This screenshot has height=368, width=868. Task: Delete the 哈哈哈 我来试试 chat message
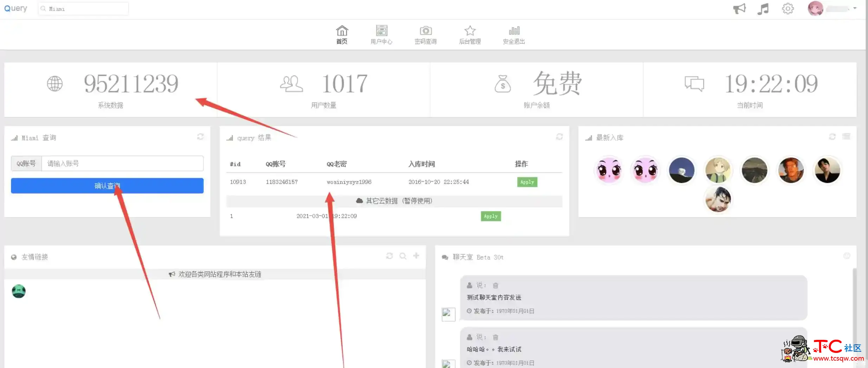click(495, 337)
